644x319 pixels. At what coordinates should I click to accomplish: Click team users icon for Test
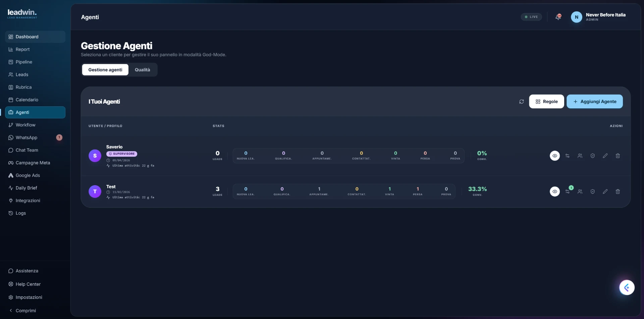tap(580, 192)
